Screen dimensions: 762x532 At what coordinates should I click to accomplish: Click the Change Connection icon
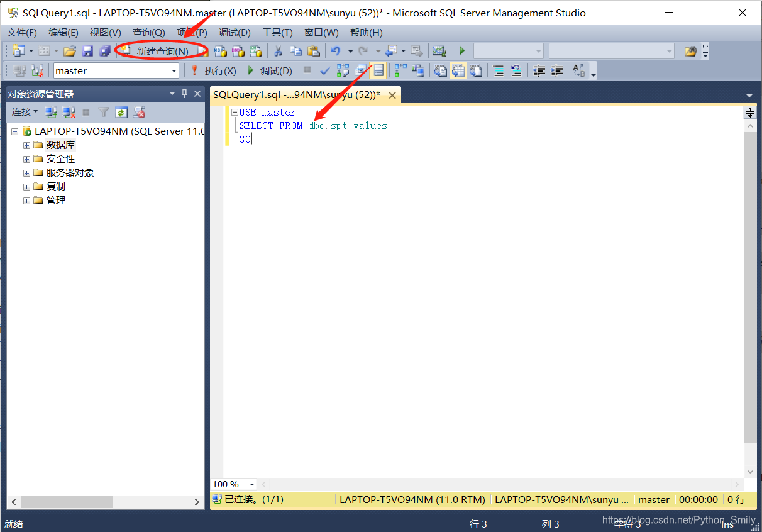38,70
